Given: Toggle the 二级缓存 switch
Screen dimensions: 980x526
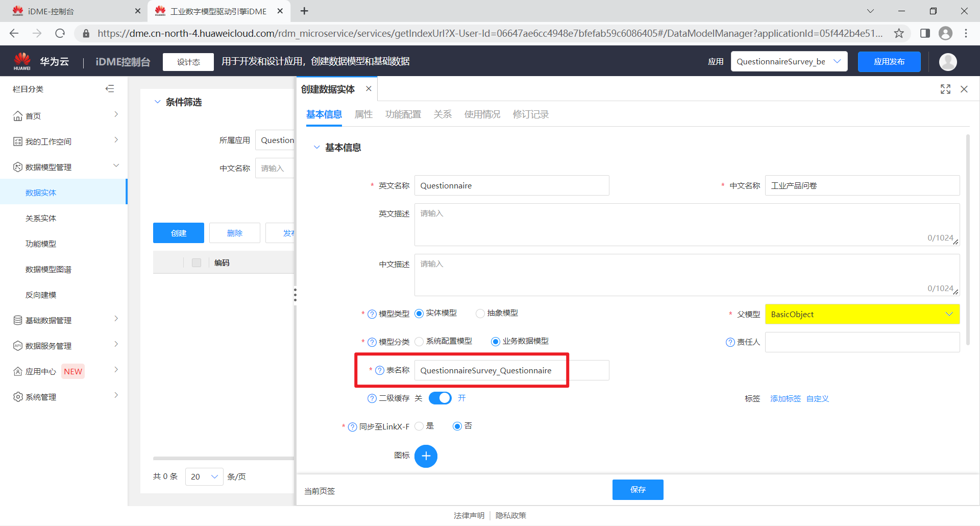Looking at the screenshot, I should 440,398.
